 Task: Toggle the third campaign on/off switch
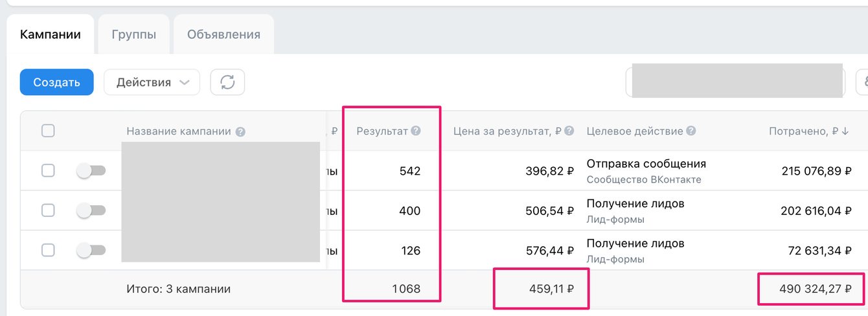coord(91,250)
